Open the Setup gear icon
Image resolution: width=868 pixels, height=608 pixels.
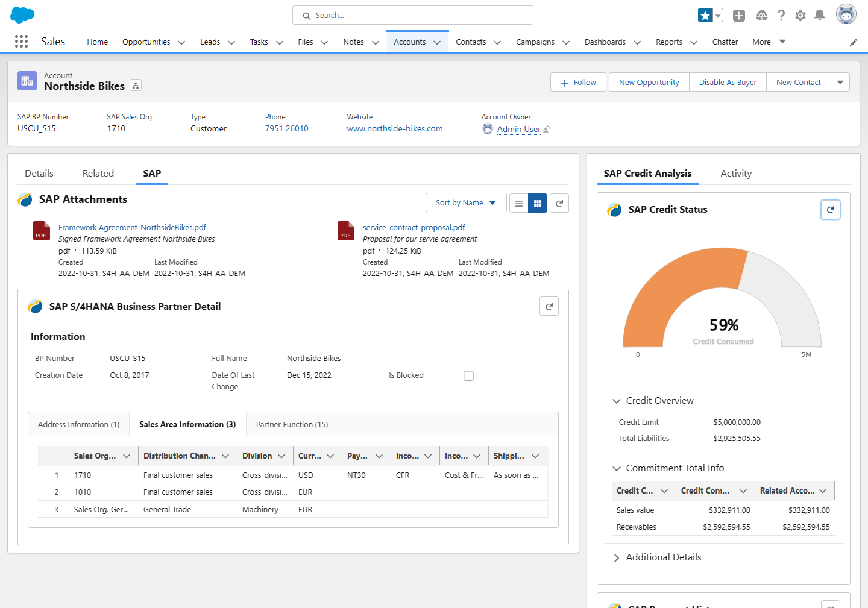click(800, 16)
